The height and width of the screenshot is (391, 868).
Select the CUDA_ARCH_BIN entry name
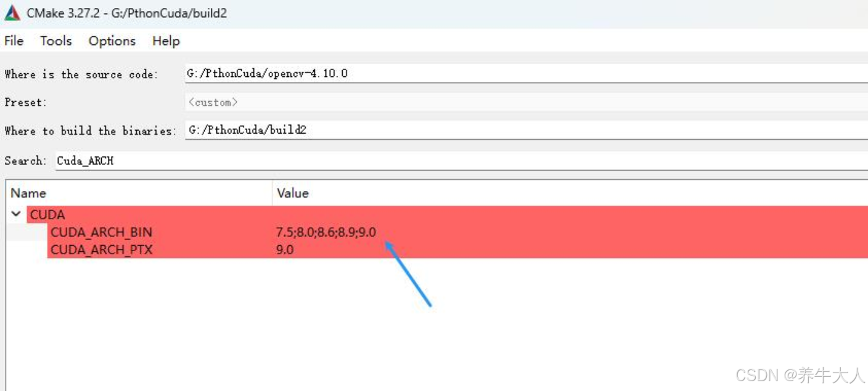coord(101,232)
